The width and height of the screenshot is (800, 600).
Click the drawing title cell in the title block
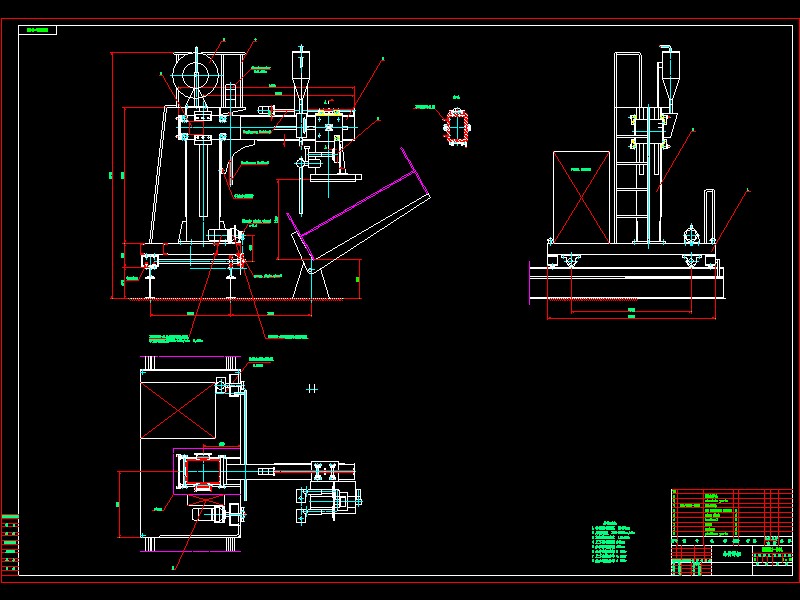(732, 553)
